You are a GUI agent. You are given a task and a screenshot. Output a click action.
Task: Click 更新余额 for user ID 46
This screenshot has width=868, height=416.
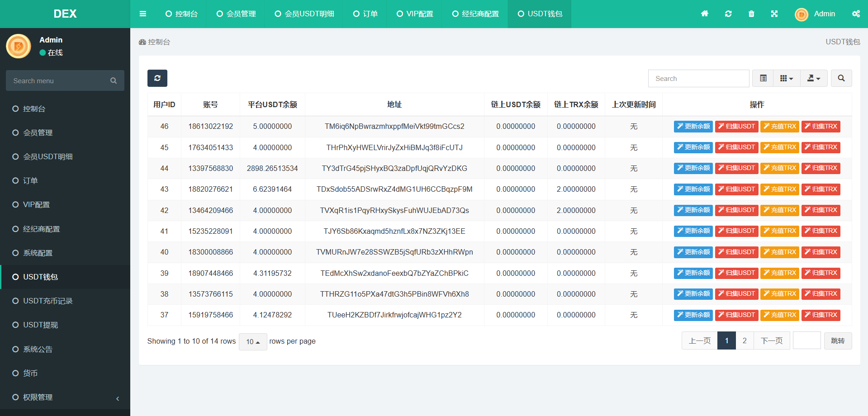693,127
